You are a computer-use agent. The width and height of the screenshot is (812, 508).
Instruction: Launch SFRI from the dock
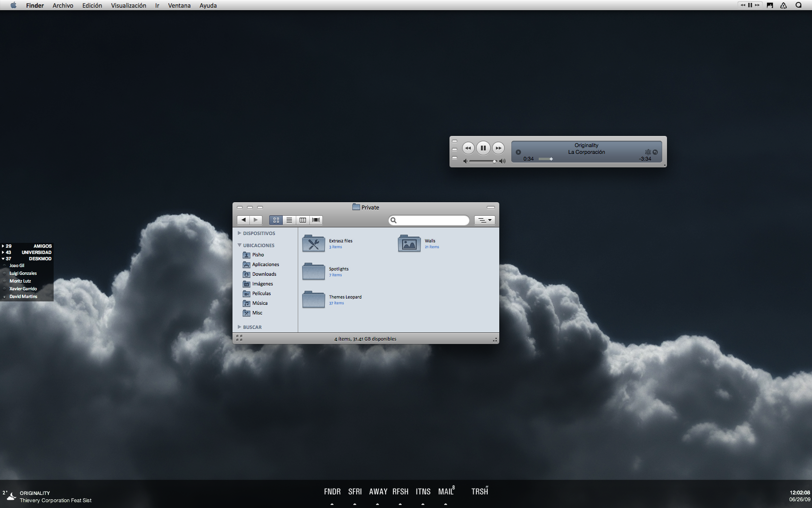click(355, 492)
